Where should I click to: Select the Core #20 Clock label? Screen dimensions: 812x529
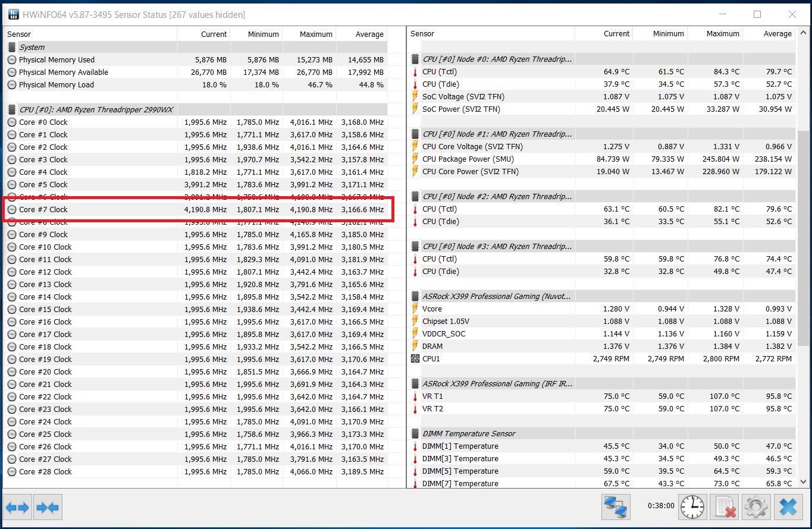pos(45,371)
